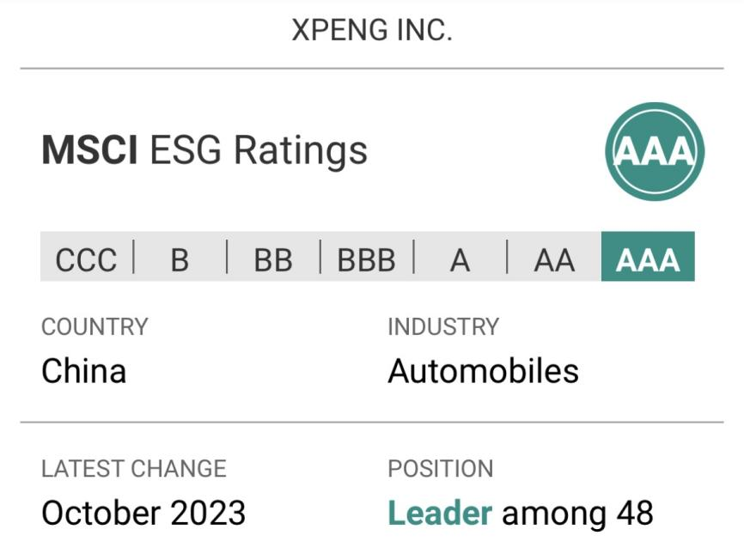Click the Automobiles industry value

[483, 371]
